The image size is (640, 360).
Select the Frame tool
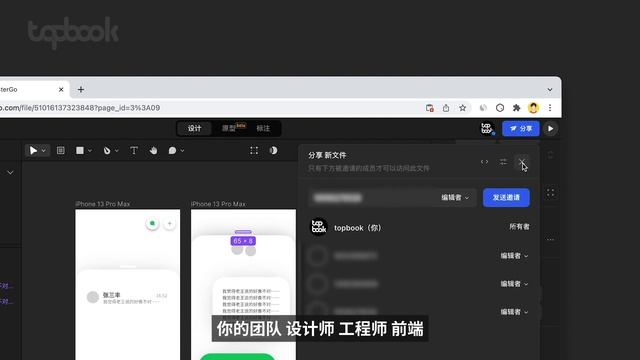pos(60,151)
